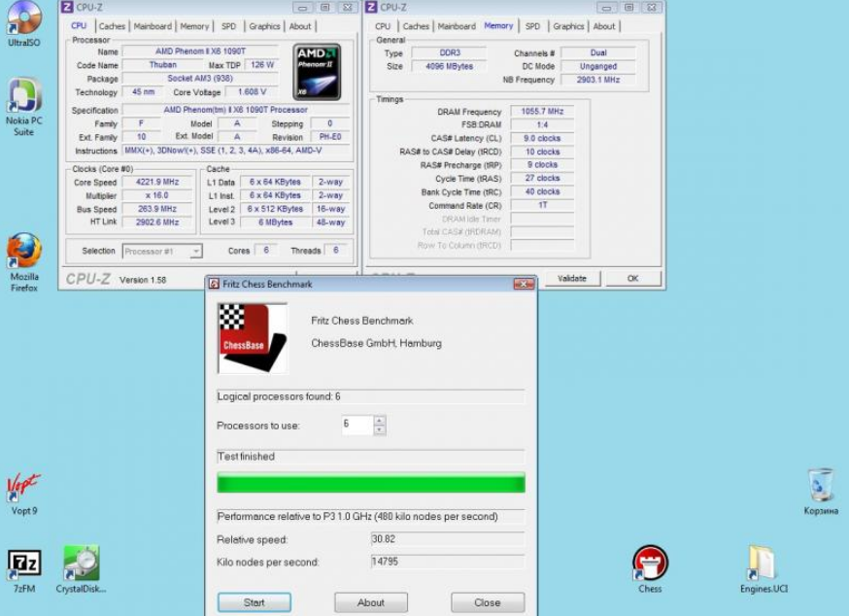Open the UltraISO desktop shortcut
Screen dimensions: 849x616
(x=24, y=22)
